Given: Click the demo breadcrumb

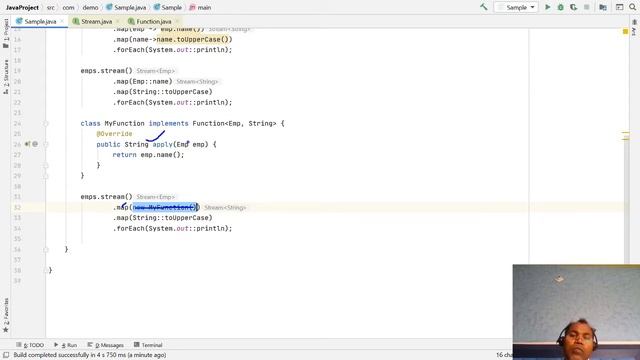Looking at the screenshot, I should pyautogui.click(x=90, y=7).
